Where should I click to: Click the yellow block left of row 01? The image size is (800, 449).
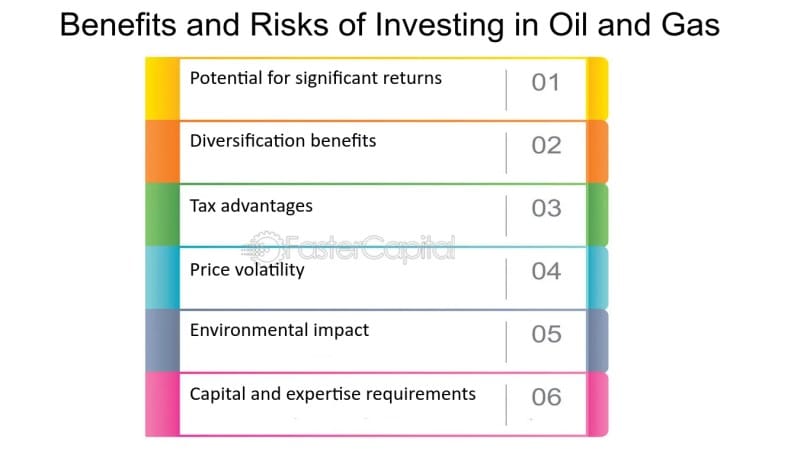click(162, 89)
